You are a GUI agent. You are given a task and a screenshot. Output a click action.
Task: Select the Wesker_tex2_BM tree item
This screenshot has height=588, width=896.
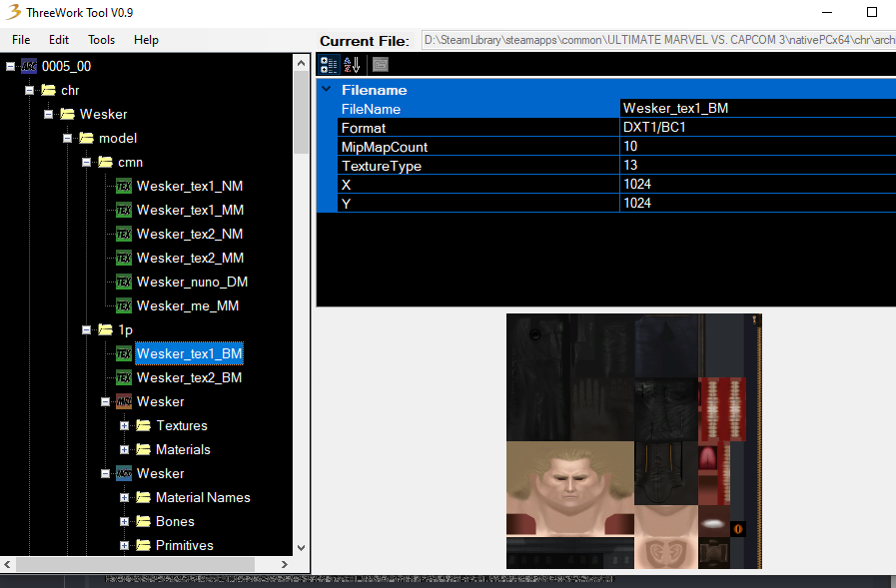coord(189,378)
